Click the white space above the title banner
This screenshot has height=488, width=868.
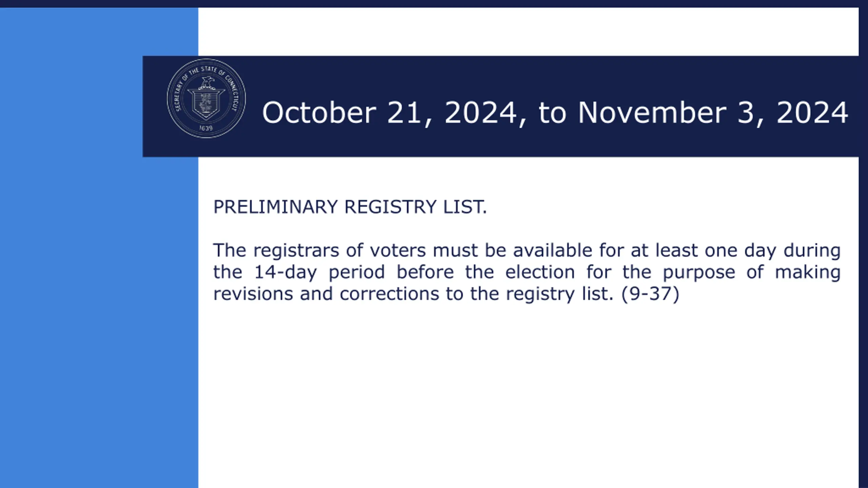tap(528, 32)
